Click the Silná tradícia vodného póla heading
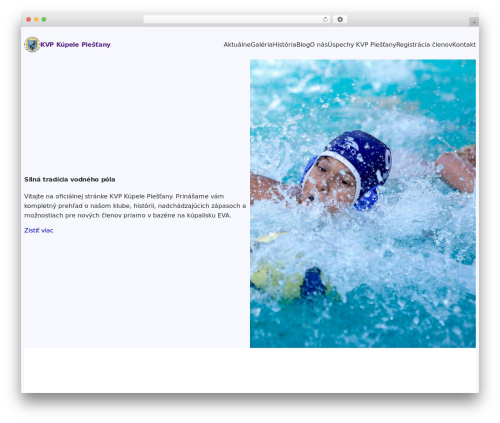Viewport: 500px width, 423px height. point(70,179)
